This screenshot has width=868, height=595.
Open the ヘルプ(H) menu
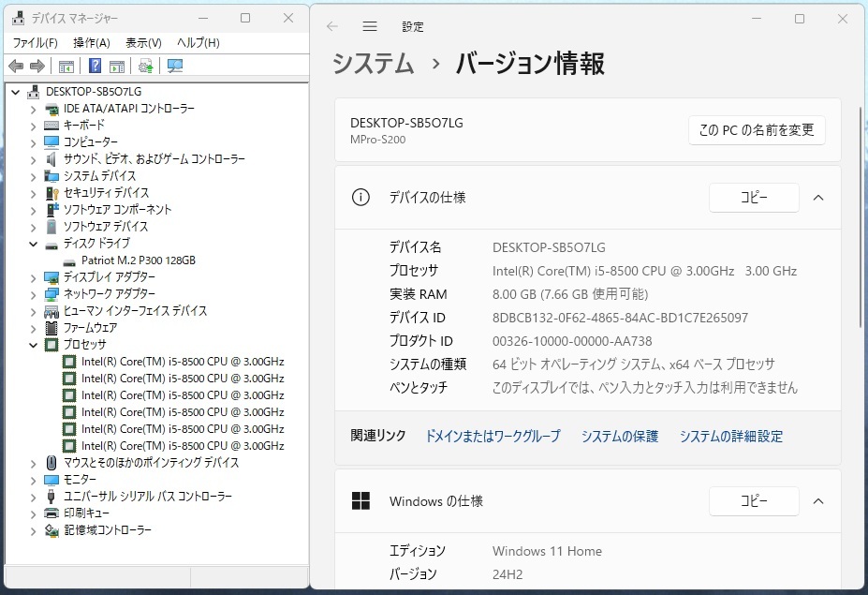(x=199, y=43)
